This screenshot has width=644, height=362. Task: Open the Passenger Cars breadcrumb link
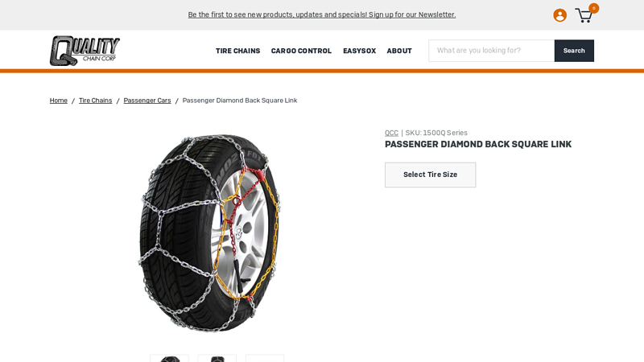click(x=147, y=101)
